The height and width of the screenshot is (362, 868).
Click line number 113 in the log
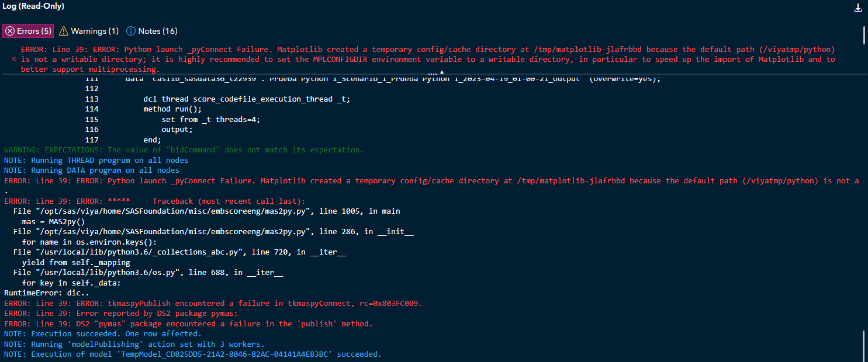pos(92,99)
